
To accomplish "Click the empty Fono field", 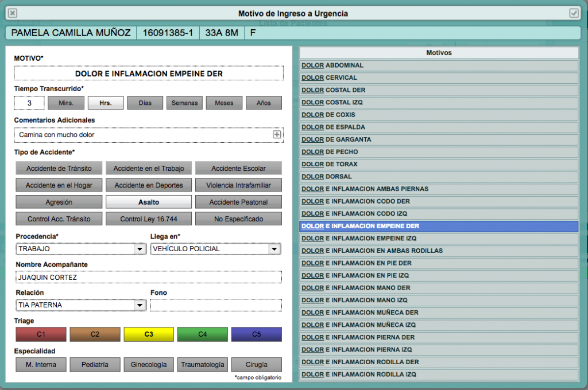I will pyautogui.click(x=216, y=305).
